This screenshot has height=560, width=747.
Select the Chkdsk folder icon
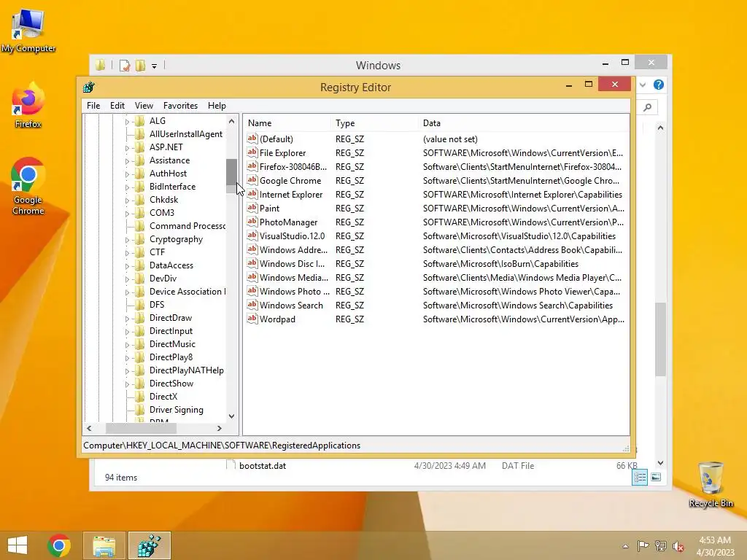[x=139, y=200]
